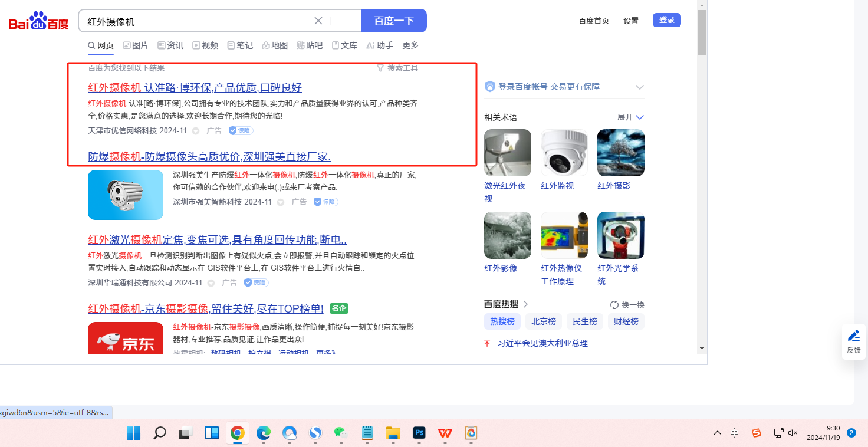Open WeChat from the taskbar
The height and width of the screenshot is (447, 868).
(341, 433)
